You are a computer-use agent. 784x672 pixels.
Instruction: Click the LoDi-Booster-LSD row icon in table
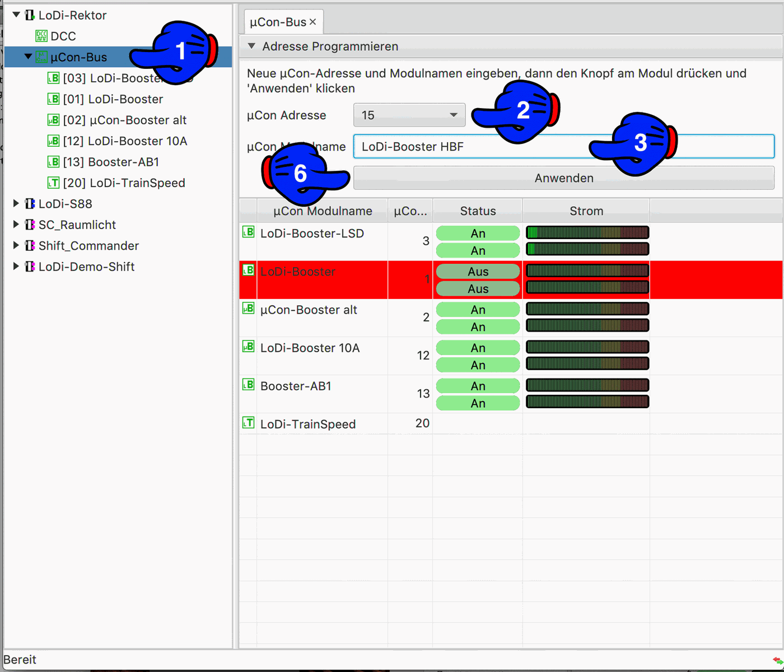coord(248,232)
